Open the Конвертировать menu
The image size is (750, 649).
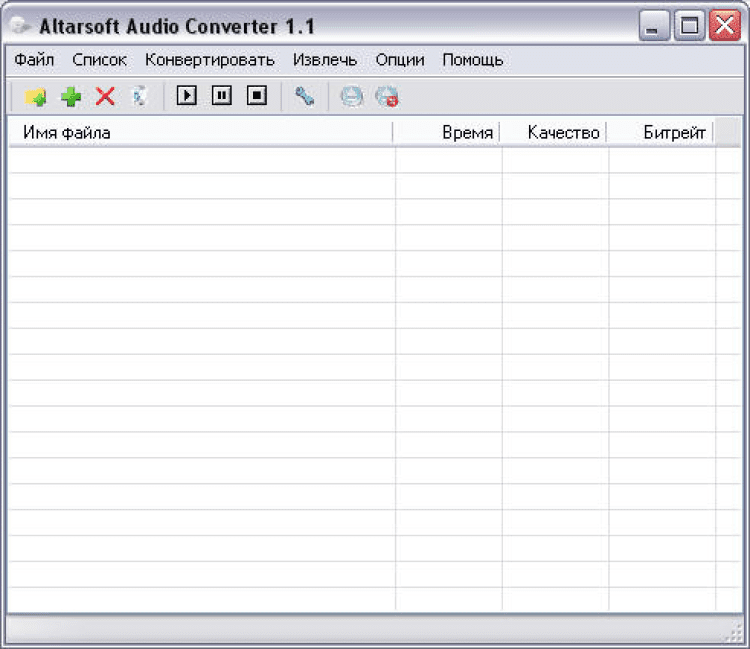pyautogui.click(x=210, y=60)
